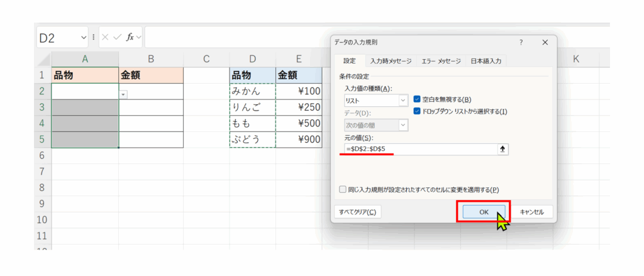The image size is (644, 276).
Task: Enable 同じ入力規則 apply-to-all-cells checkbox
Action: click(342, 189)
